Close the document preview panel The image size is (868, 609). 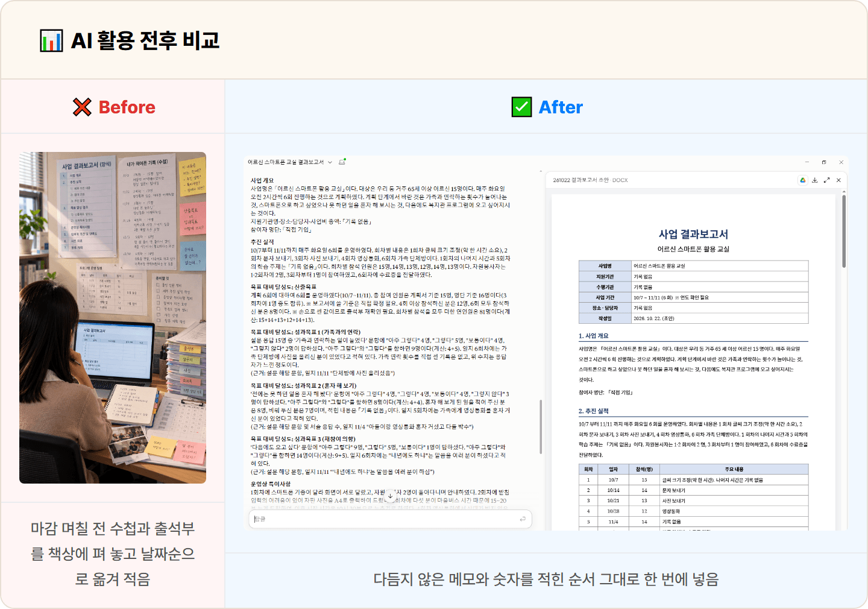[x=838, y=180]
